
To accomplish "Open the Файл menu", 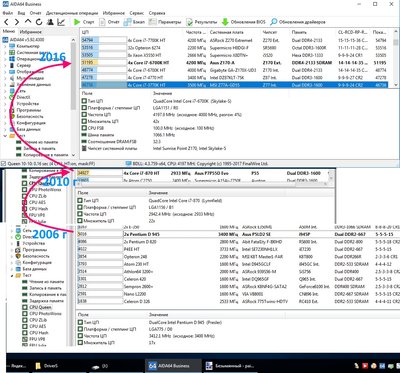I will pyautogui.click(x=8, y=13).
